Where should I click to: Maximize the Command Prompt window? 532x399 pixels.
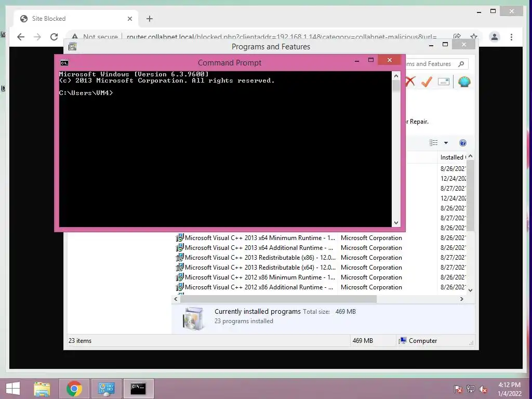coord(371,60)
